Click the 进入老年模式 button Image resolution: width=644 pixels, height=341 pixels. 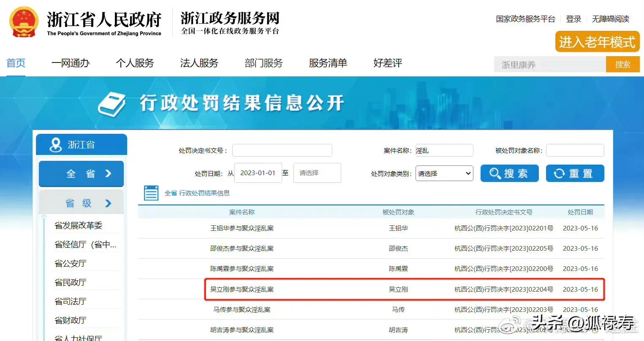click(x=597, y=42)
